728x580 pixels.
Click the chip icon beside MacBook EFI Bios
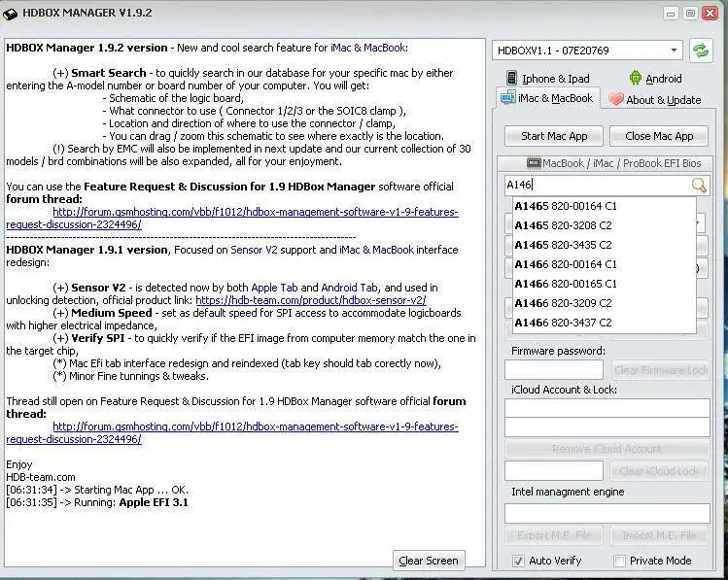pyautogui.click(x=534, y=163)
